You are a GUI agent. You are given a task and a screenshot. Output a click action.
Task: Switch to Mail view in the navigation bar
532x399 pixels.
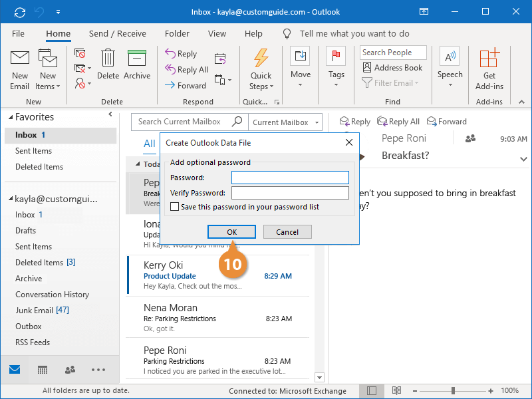[x=15, y=370]
